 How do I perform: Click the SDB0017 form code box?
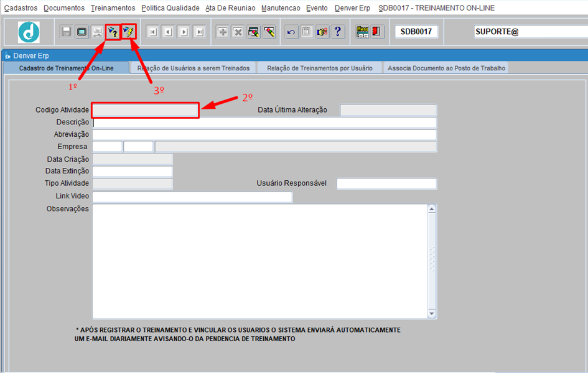coord(416,32)
